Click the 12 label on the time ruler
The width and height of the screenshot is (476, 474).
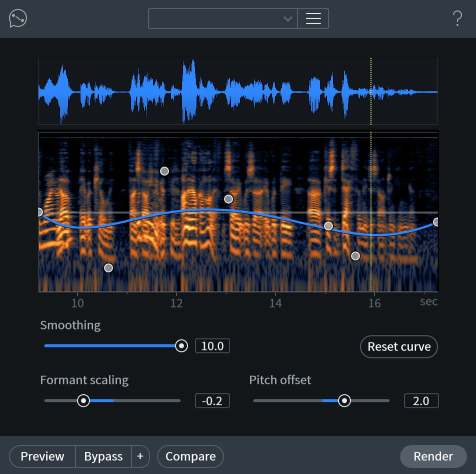click(176, 303)
